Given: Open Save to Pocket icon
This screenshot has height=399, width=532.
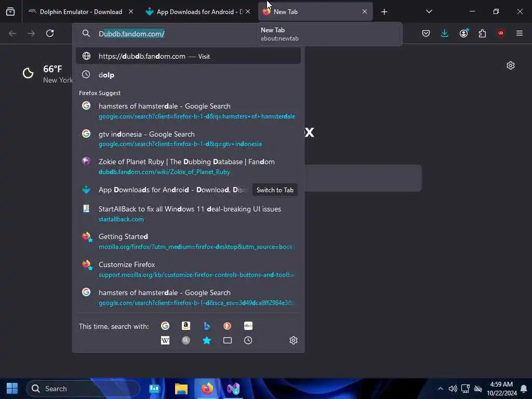Looking at the screenshot, I should [x=426, y=33].
